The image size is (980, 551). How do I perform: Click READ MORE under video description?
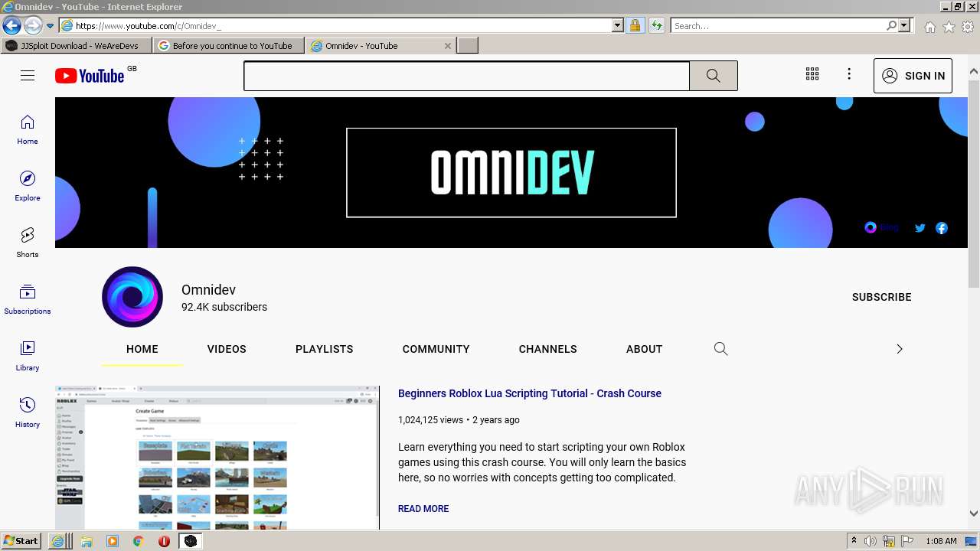(x=423, y=509)
